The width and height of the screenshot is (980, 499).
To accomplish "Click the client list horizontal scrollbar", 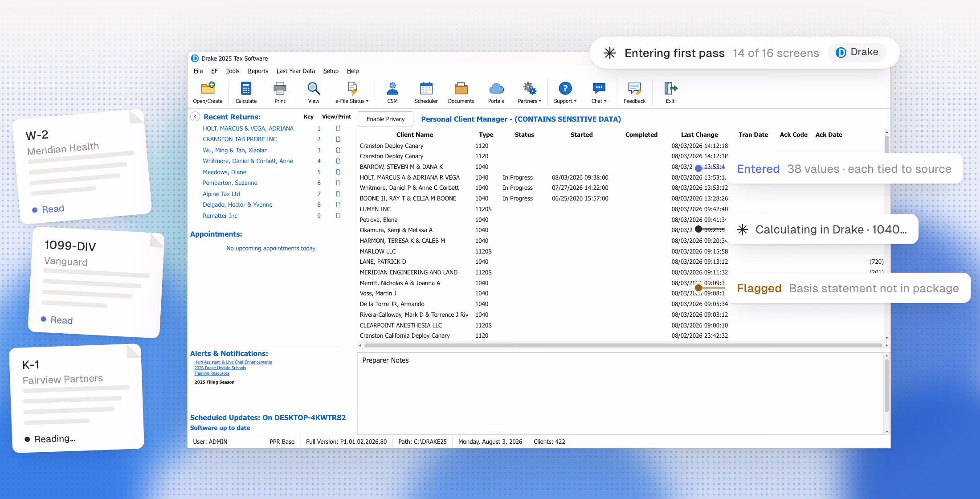I will [623, 345].
